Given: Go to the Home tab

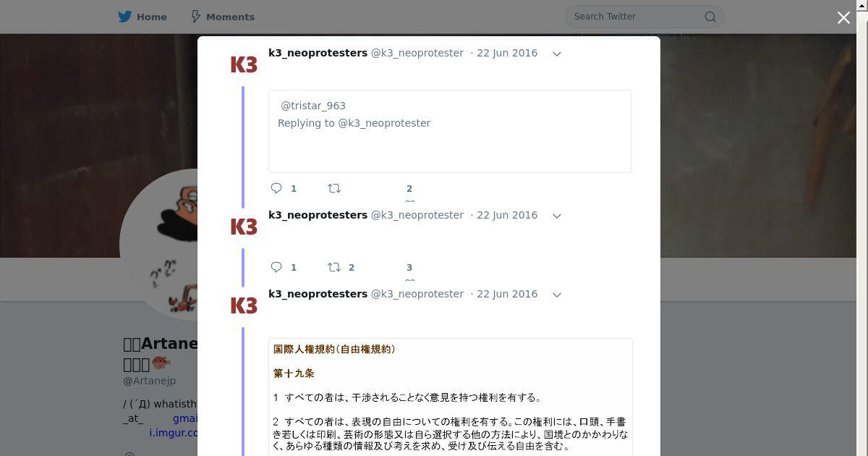Looking at the screenshot, I should coord(142,17).
